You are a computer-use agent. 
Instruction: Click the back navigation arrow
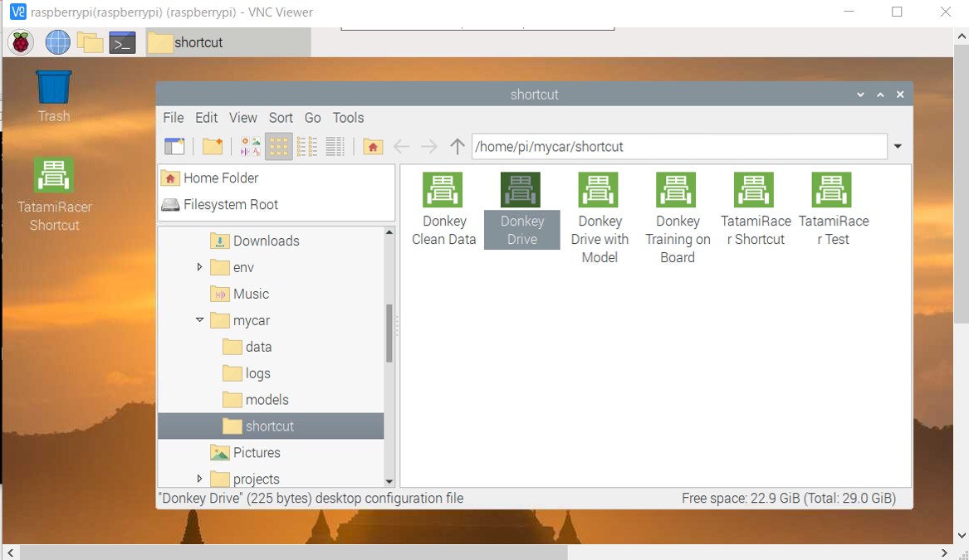click(x=401, y=146)
